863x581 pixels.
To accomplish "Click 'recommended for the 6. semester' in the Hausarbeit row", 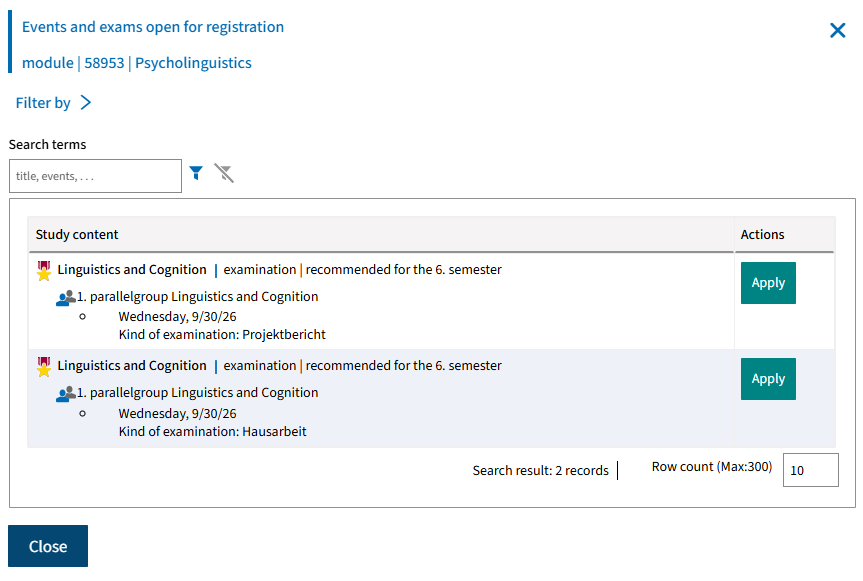I will pyautogui.click(x=403, y=366).
